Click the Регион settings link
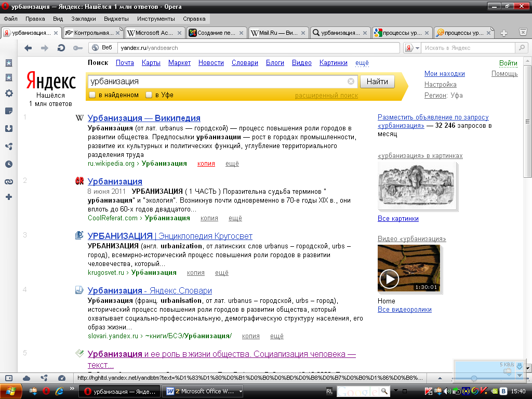The image size is (532, 399). tap(435, 96)
